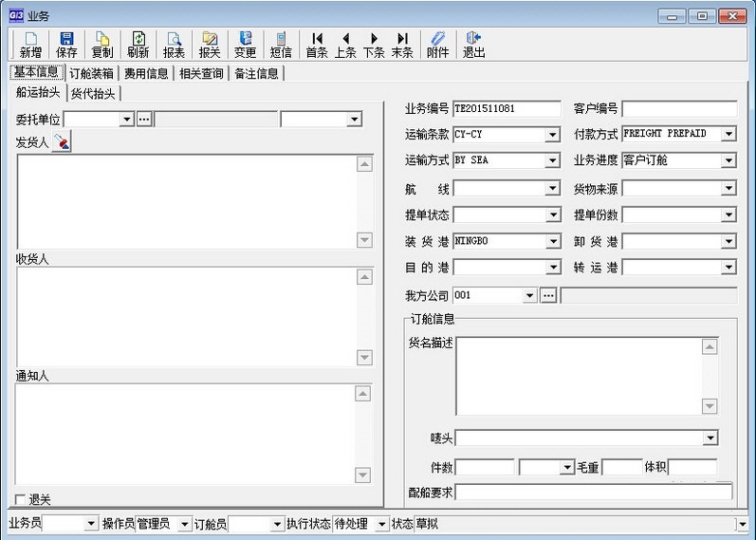
Task: Open the 装货港 NINGBO dropdown
Action: 553,241
